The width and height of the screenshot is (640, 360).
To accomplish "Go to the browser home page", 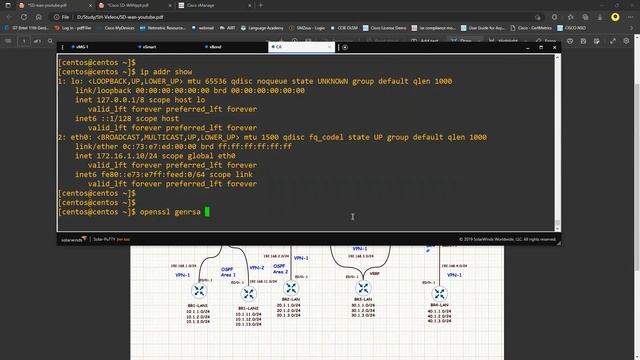I will click(38, 17).
